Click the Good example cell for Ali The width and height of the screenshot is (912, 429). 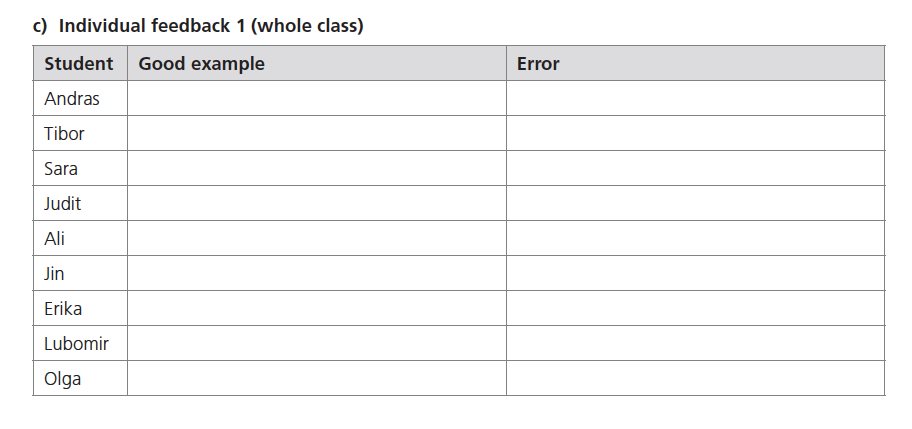[x=316, y=239]
